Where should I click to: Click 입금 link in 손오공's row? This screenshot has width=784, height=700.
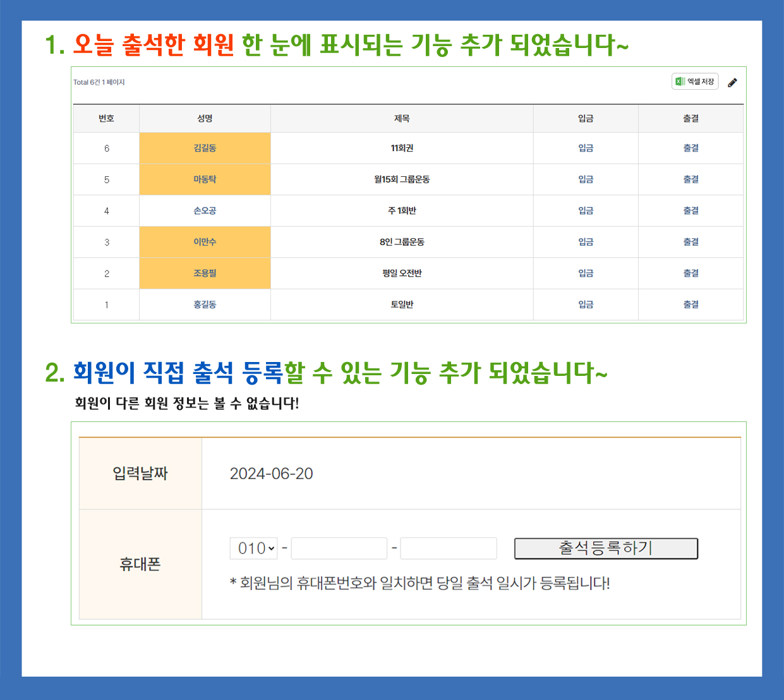[586, 210]
